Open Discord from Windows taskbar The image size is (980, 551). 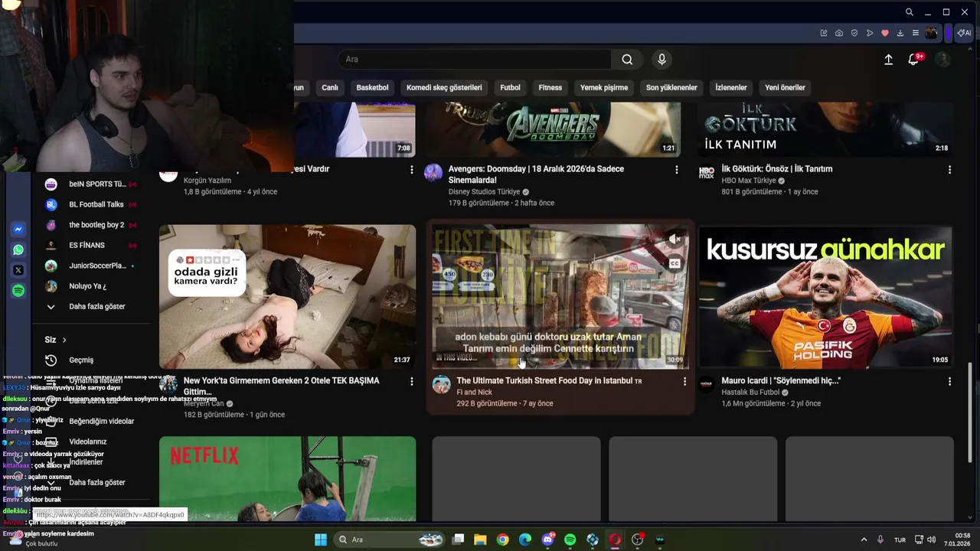coord(547,540)
